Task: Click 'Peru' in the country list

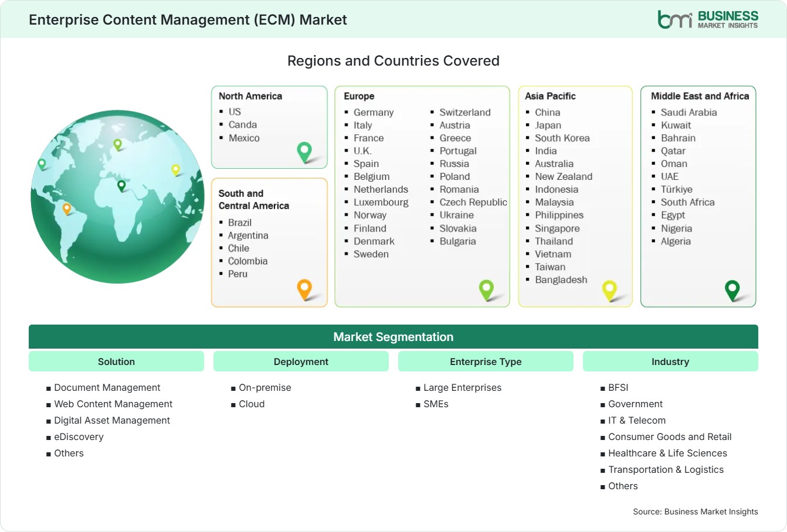Action: pos(238,274)
